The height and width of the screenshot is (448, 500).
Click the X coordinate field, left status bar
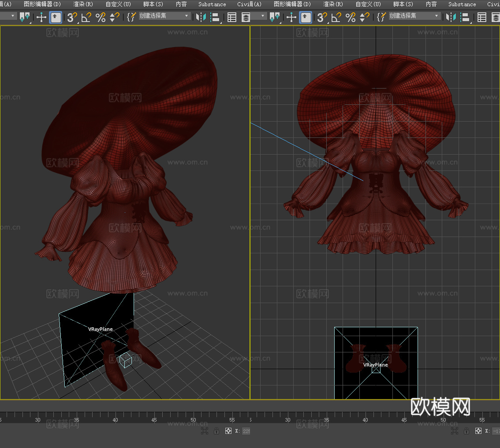[246, 431]
